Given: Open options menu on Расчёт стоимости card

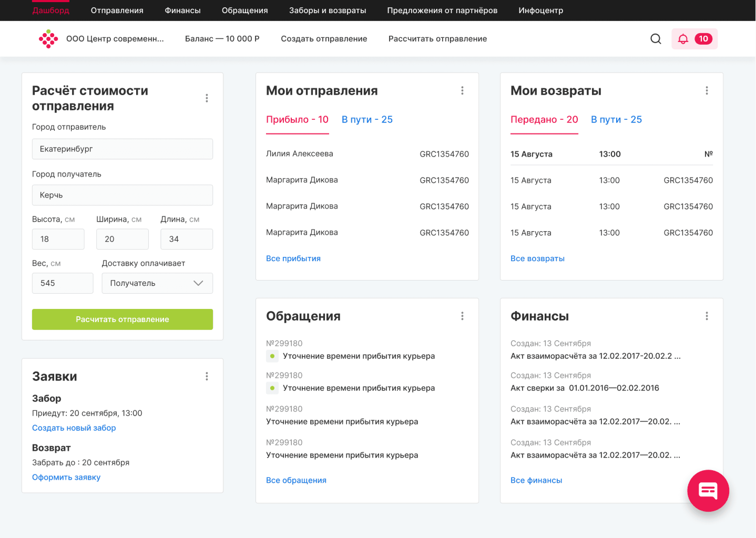Looking at the screenshot, I should [x=207, y=98].
